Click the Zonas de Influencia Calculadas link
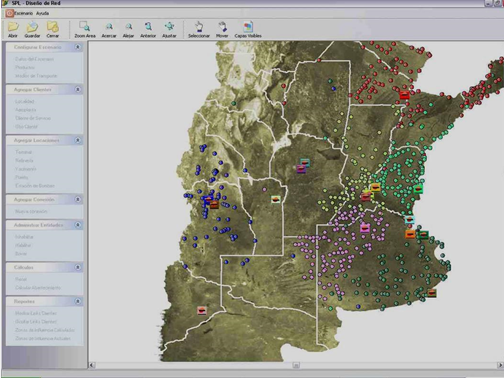Viewport: 504px width, 378px height. (45, 330)
